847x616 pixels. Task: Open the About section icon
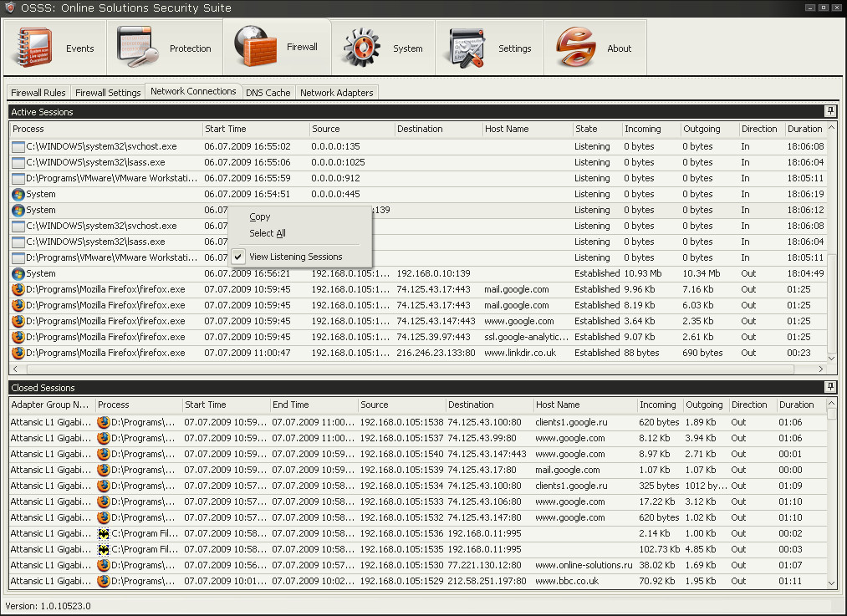pos(575,48)
